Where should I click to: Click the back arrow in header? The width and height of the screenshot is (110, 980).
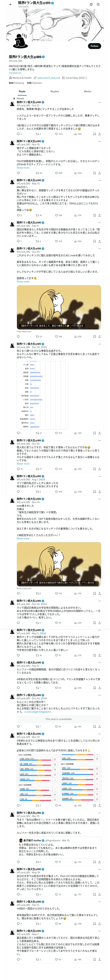(10, 5)
